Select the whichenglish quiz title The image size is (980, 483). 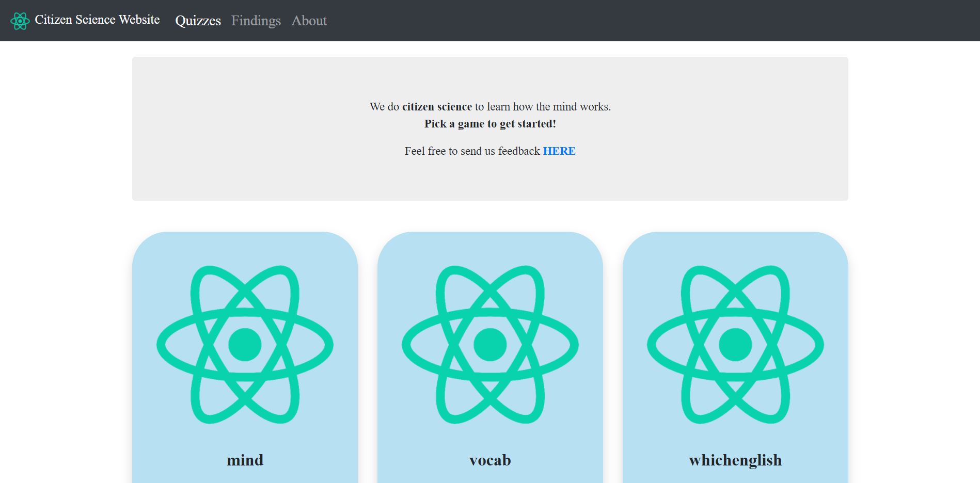tap(735, 460)
